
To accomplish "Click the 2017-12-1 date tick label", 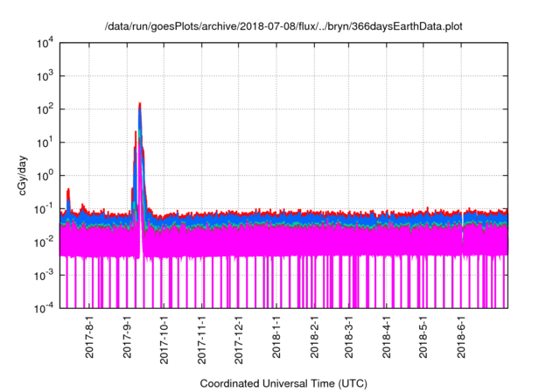I will click(239, 339).
